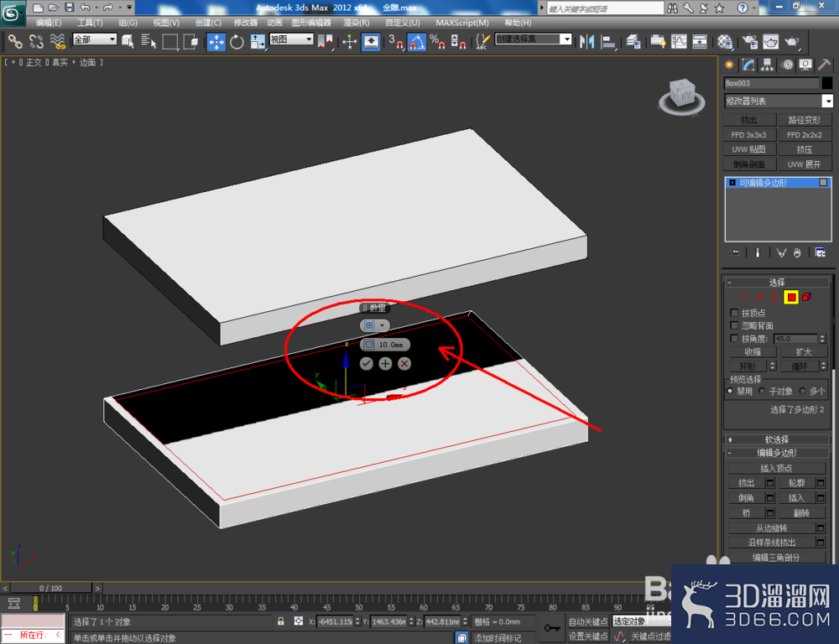
Task: Toggle 自动关键点 auto key button
Action: click(x=588, y=621)
